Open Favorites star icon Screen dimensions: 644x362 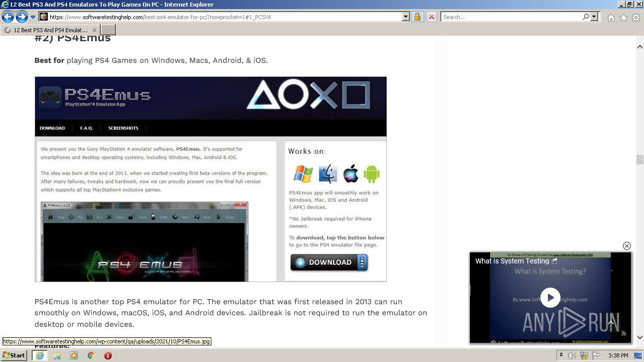click(623, 18)
